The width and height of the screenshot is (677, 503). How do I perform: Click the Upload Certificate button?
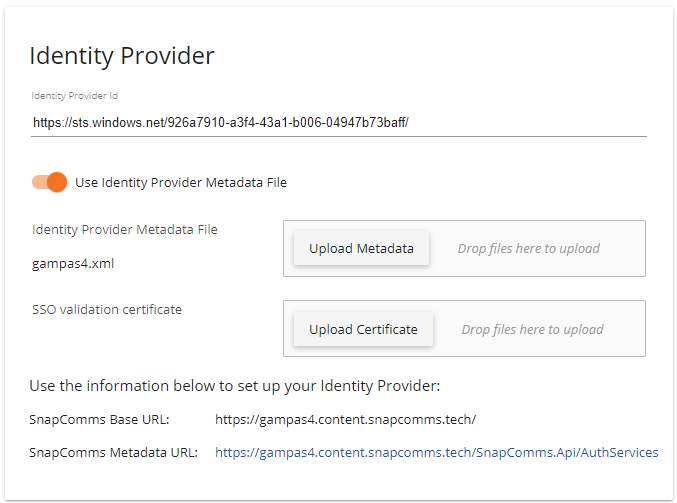tap(363, 329)
